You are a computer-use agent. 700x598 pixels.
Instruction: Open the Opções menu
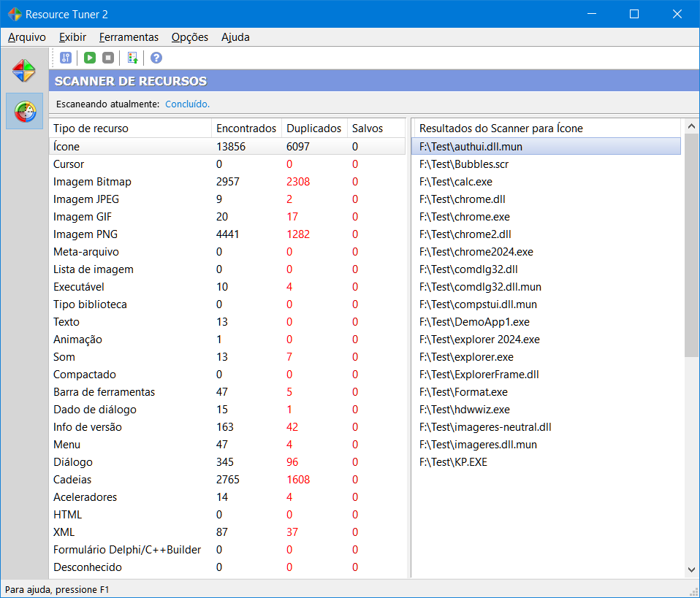coord(190,37)
